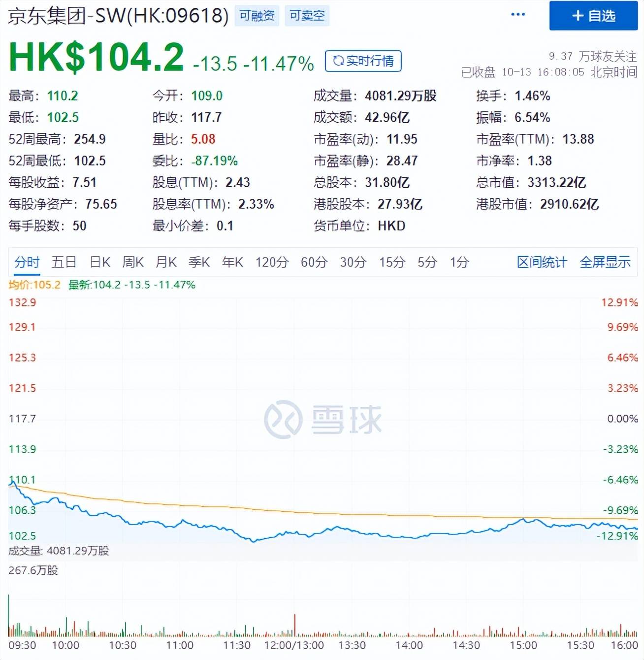This screenshot has width=644, height=660.
Task: Click 总市值 value 3313.22亿
Action: pos(557,182)
